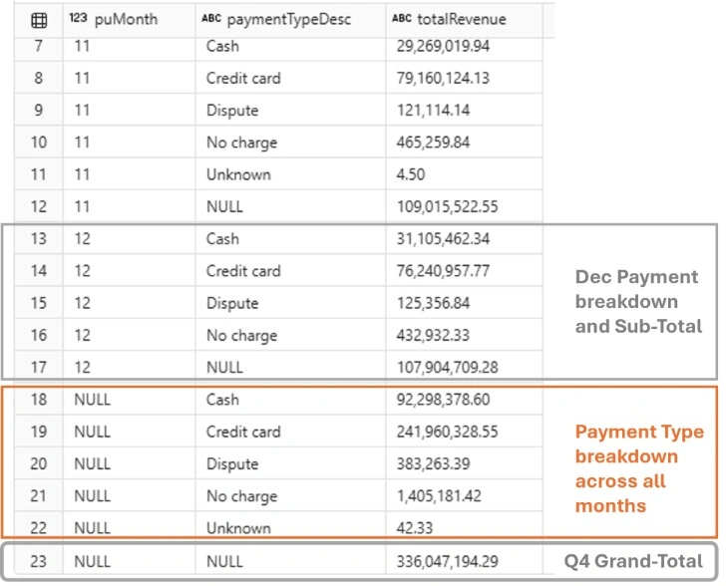Click the Unknown cell in row 11
Image resolution: width=728 pixels, height=586 pixels.
238,175
